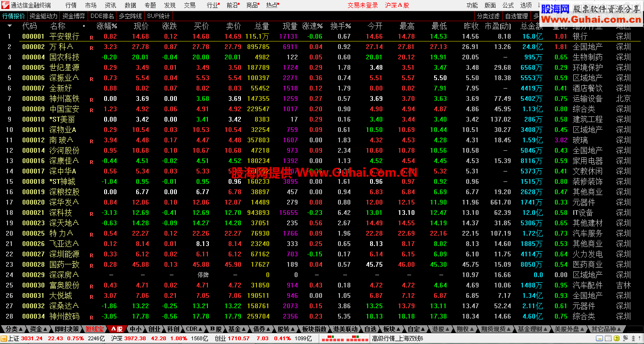
Task: Select stock code 000031
Action: tap(33, 295)
